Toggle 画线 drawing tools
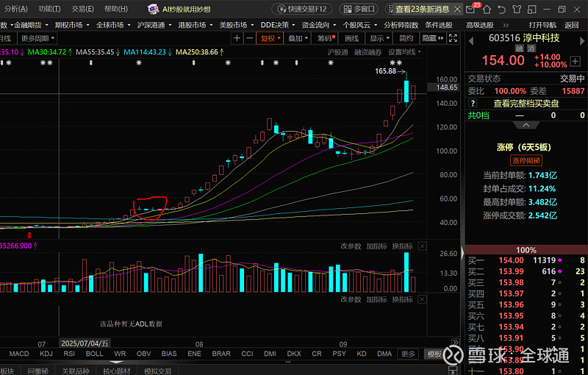 pyautogui.click(x=351, y=38)
